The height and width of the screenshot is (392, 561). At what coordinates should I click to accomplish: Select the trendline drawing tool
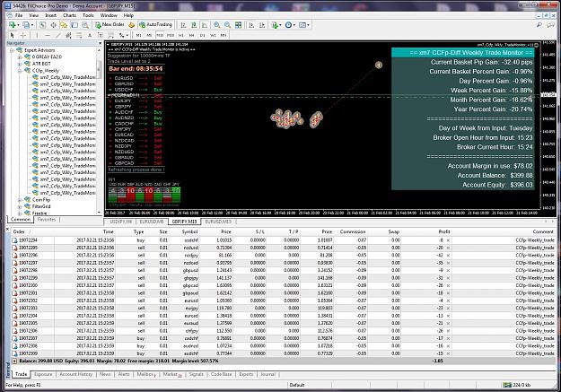(58, 35)
